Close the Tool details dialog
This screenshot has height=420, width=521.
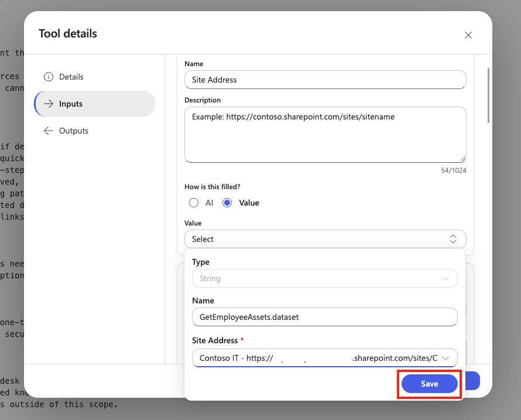click(x=468, y=35)
